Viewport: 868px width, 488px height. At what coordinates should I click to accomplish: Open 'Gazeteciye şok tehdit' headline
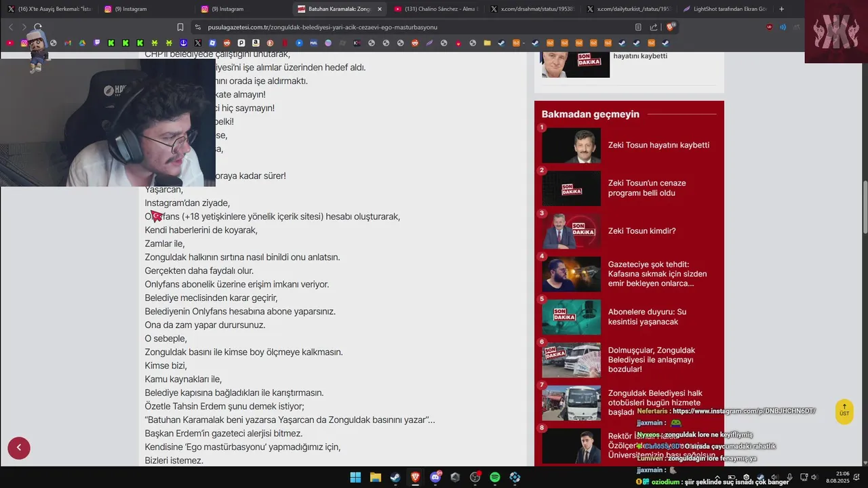(657, 274)
